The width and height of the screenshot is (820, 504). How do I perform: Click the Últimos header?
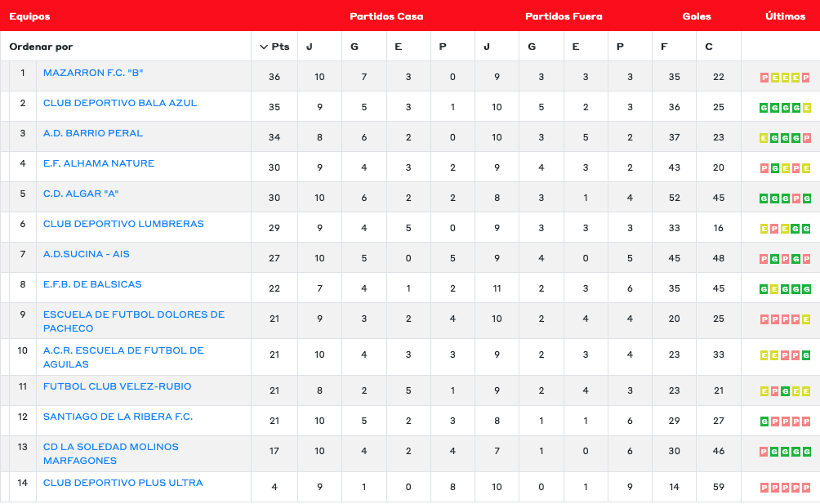(x=785, y=16)
